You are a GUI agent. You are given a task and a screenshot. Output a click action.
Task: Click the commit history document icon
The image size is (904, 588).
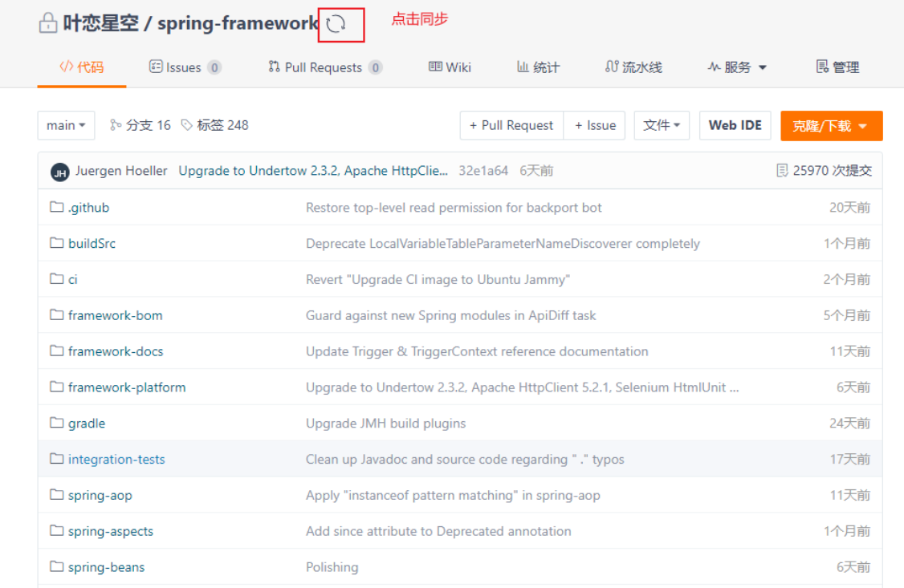(782, 171)
